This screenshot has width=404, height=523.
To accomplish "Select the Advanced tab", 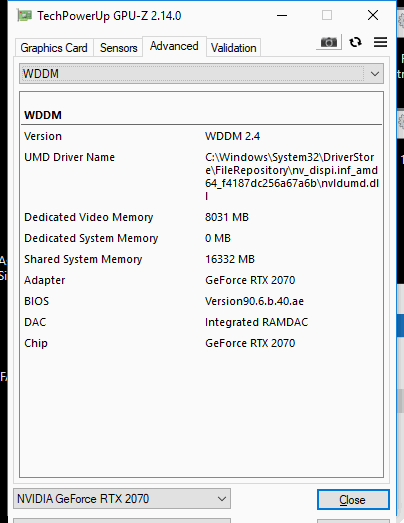I will tap(174, 46).
